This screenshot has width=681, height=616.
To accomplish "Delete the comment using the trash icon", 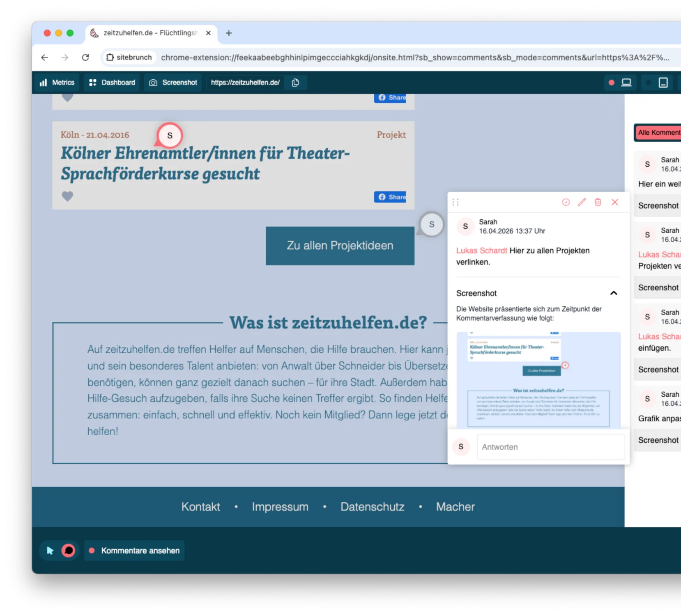I will coord(598,202).
